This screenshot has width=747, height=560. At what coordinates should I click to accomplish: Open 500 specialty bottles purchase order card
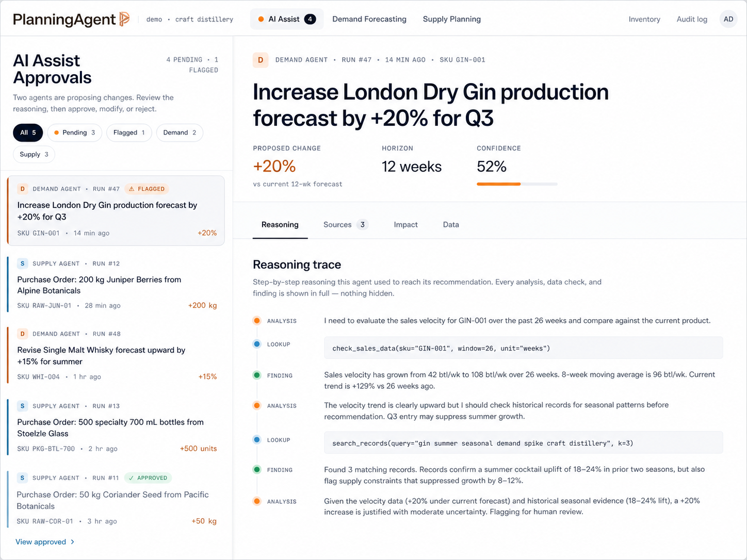coord(116,427)
